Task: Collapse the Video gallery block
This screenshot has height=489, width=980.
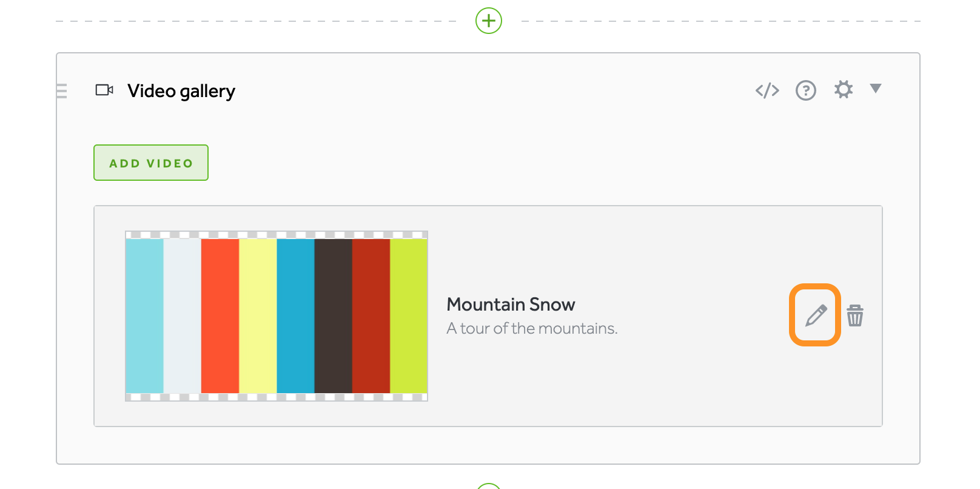Action: tap(875, 89)
